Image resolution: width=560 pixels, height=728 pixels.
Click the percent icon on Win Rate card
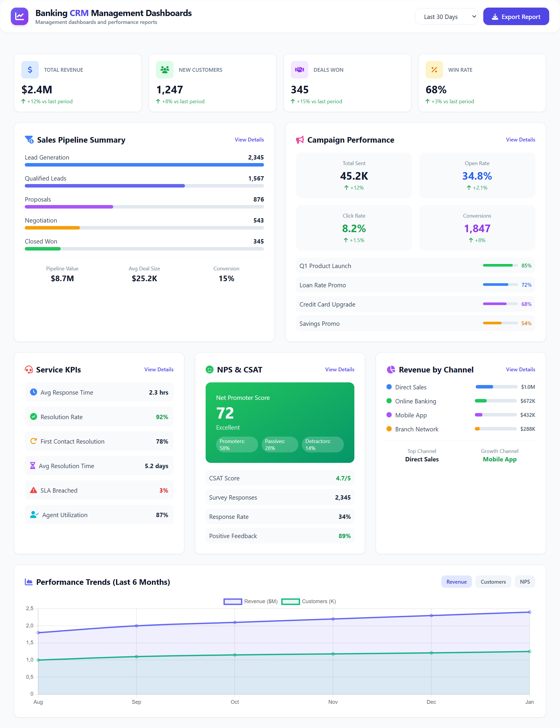coord(434,70)
